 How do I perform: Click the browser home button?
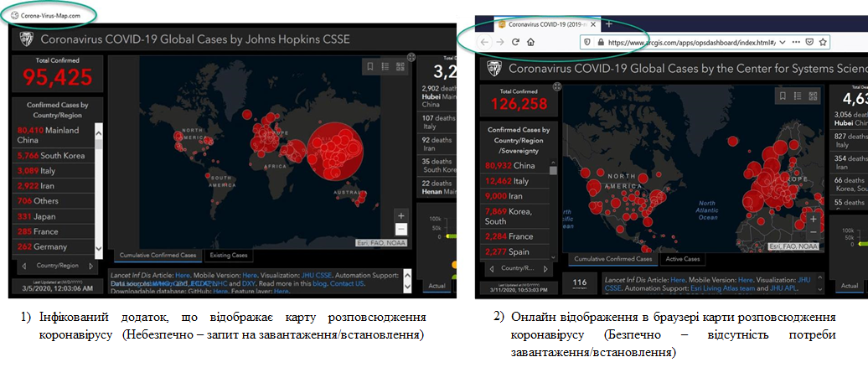pos(531,41)
